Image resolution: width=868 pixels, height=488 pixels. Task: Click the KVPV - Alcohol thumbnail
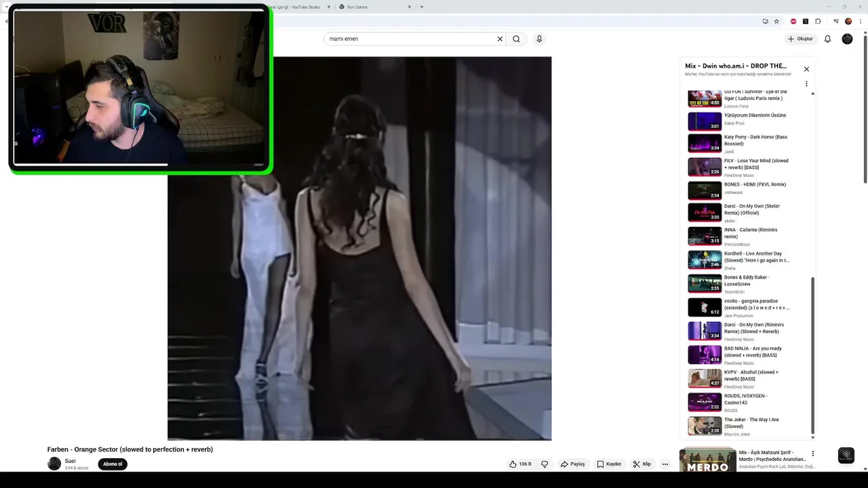coord(705,378)
